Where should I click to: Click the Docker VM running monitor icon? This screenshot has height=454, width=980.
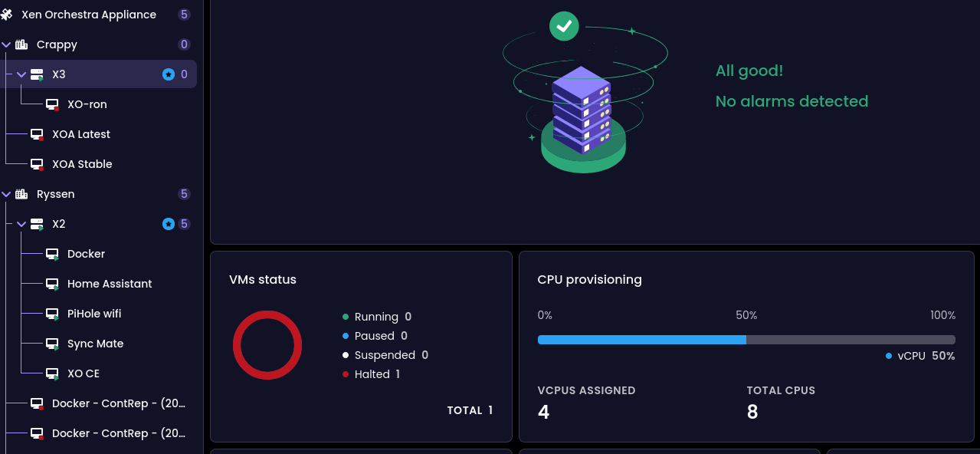[x=52, y=254]
